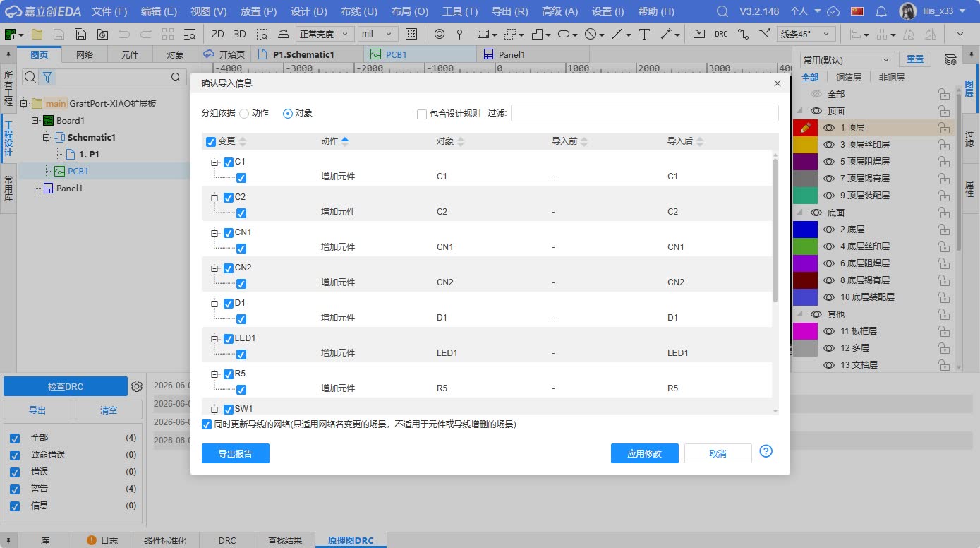Toggle the grid display icon
The image size is (980, 548).
[x=412, y=34]
